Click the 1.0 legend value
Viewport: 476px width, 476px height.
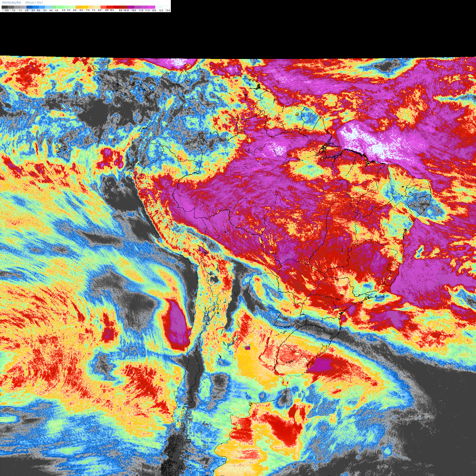(13, 10)
